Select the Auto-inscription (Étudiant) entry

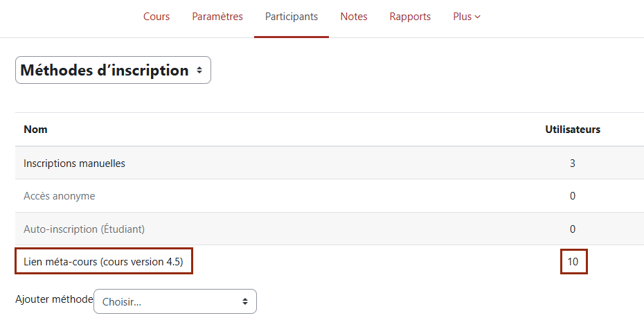(84, 229)
